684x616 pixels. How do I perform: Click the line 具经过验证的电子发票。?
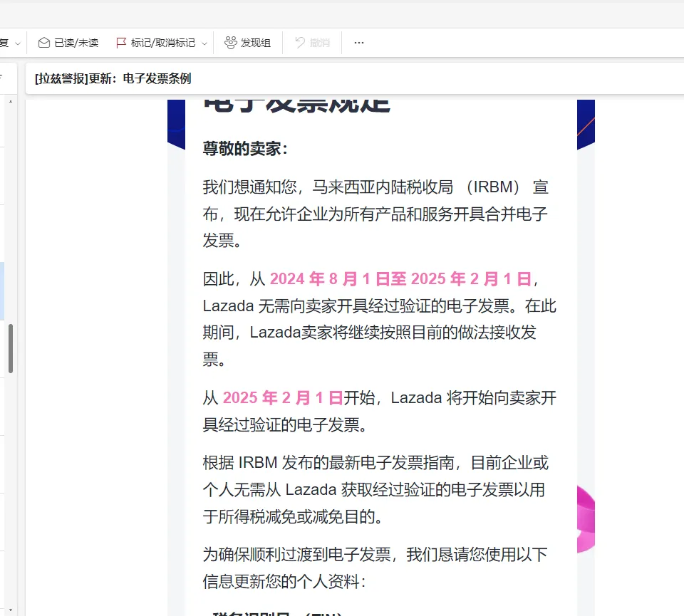285,425
